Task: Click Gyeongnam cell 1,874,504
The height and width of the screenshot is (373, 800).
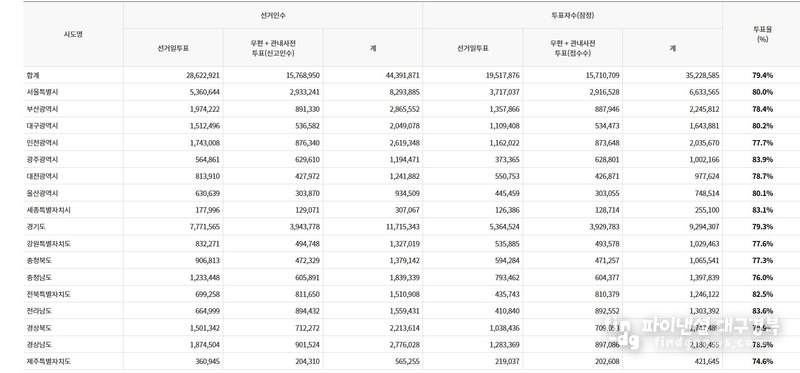Action: 205,344
